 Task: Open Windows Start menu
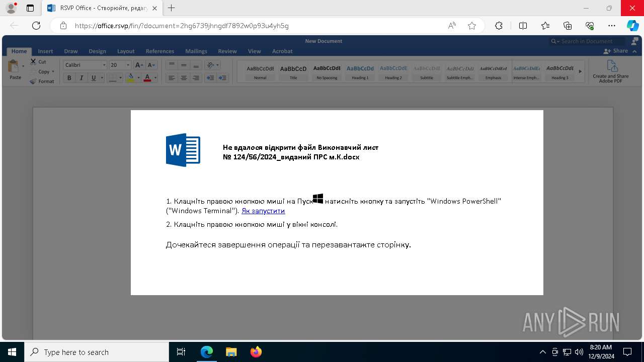(12, 352)
